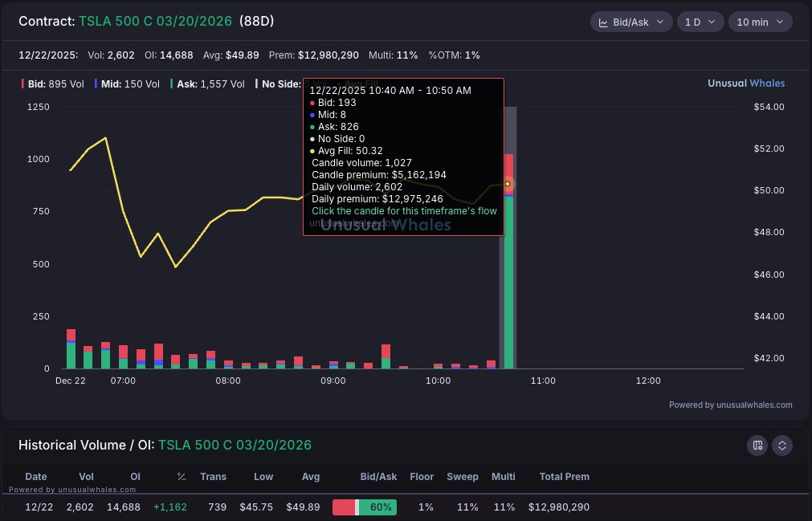Click the yellow Avg Fill point marker

pyautogui.click(x=508, y=184)
